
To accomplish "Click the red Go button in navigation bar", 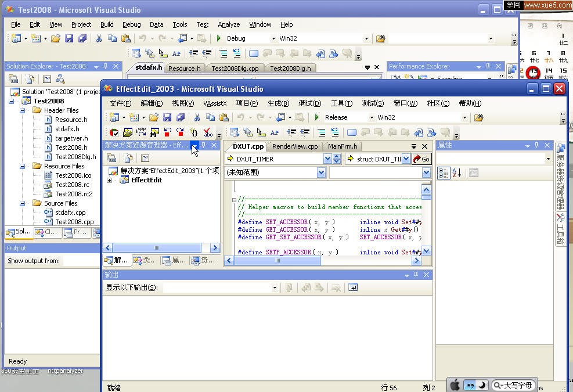I will point(421,159).
